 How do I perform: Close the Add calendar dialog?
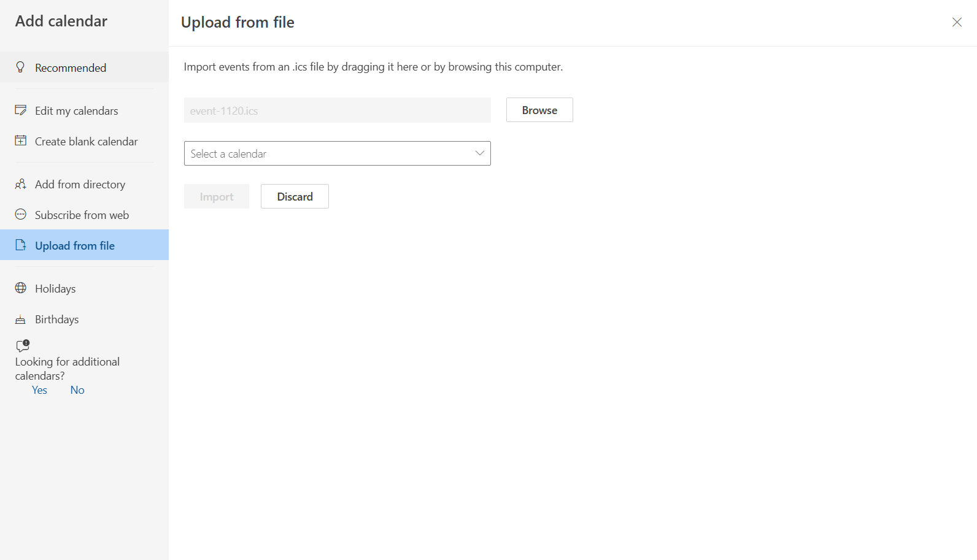point(957,22)
